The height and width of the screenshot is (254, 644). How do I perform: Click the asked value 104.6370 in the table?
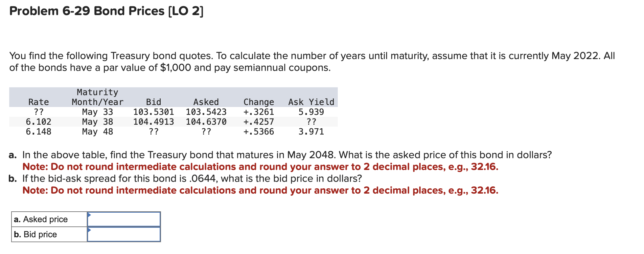(206, 122)
